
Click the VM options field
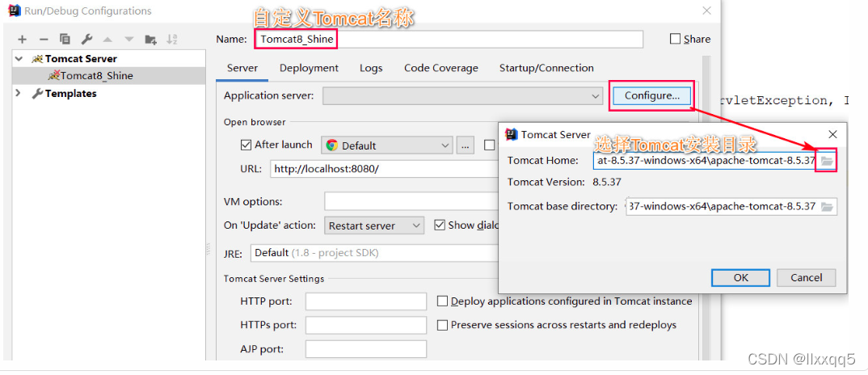(412, 201)
